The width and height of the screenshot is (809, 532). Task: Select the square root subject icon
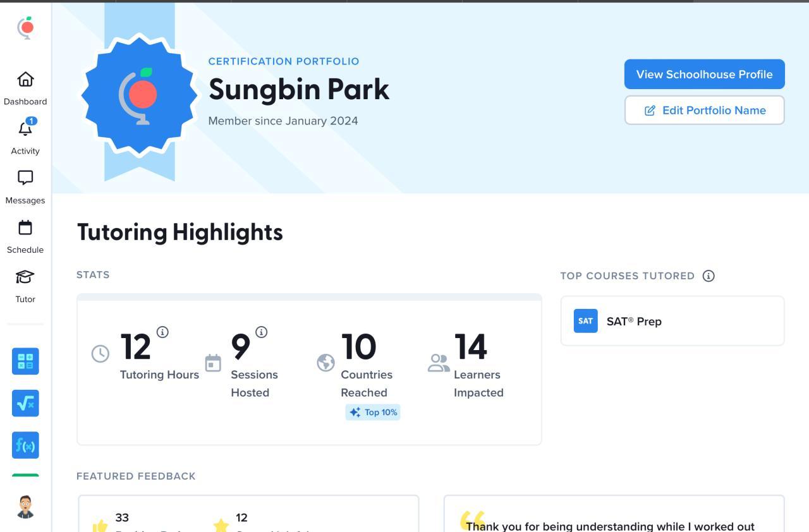click(25, 403)
